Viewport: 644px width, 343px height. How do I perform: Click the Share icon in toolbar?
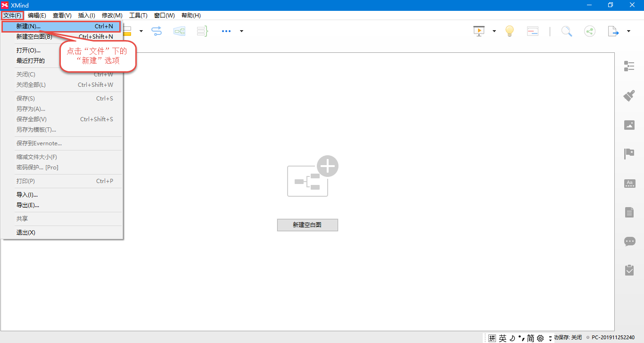589,31
